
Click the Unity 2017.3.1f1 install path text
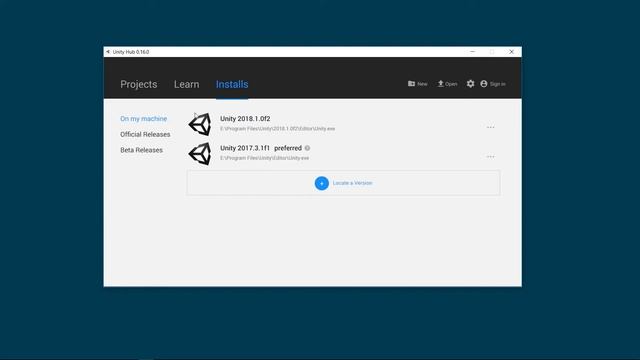click(264, 158)
